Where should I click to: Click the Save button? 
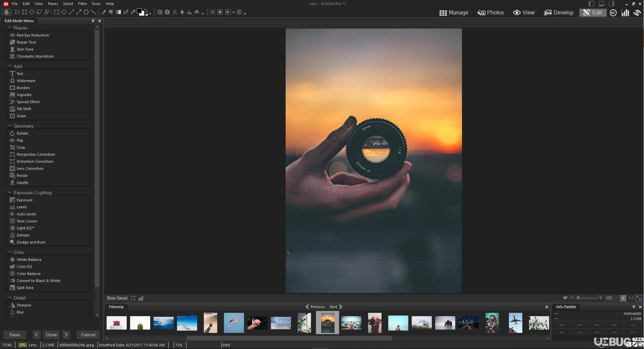15,335
